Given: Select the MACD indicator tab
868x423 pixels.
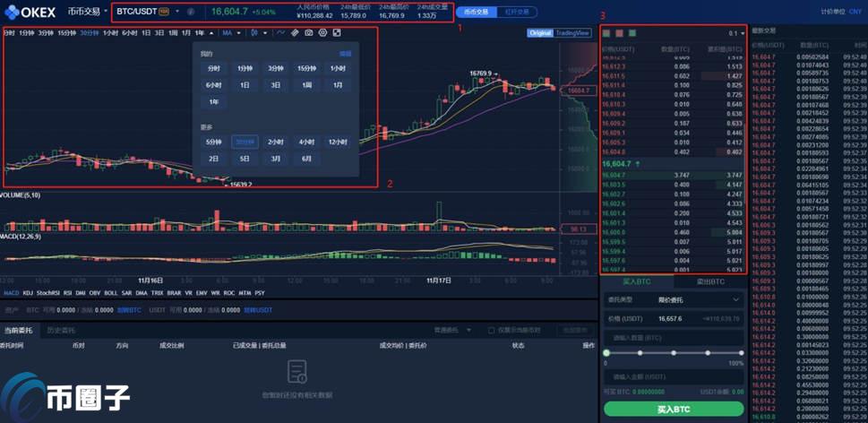Looking at the screenshot, I should click(11, 293).
